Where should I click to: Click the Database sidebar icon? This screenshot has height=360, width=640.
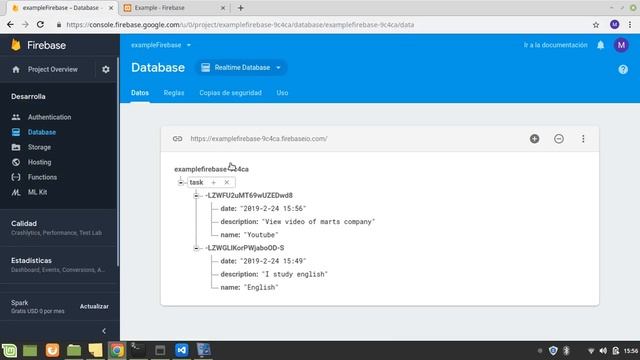[16, 132]
